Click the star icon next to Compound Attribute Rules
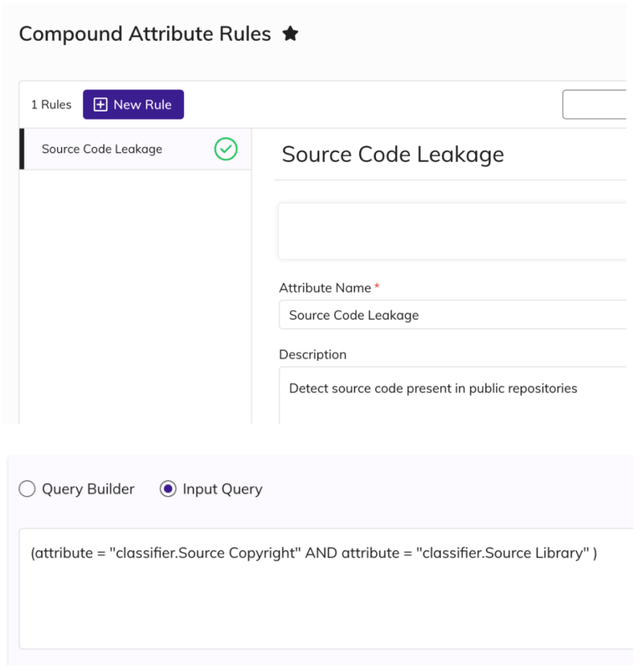This screenshot has height=672, width=642. click(291, 33)
